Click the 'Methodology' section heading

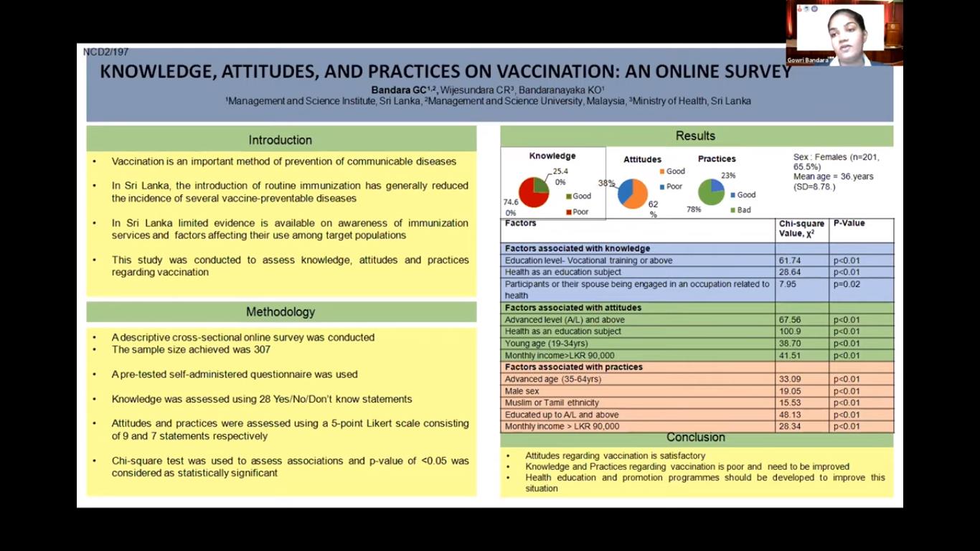tap(281, 312)
